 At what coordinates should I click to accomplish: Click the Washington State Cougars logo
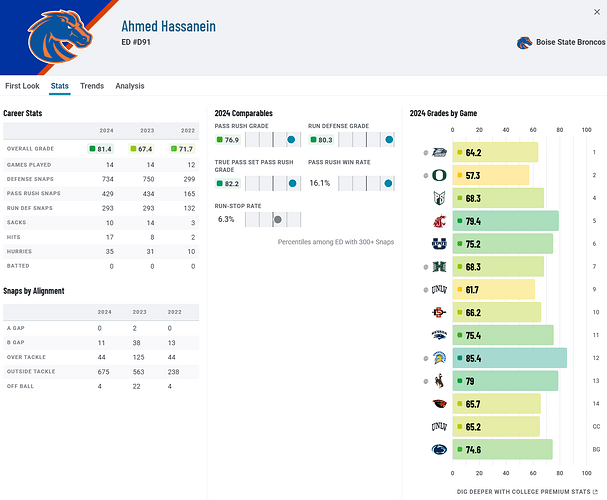[439, 221]
